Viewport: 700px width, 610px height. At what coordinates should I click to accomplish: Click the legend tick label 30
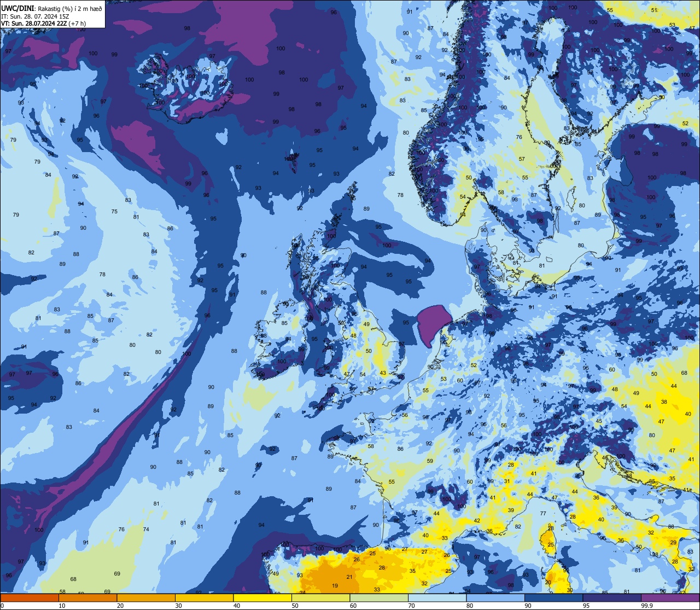178,606
